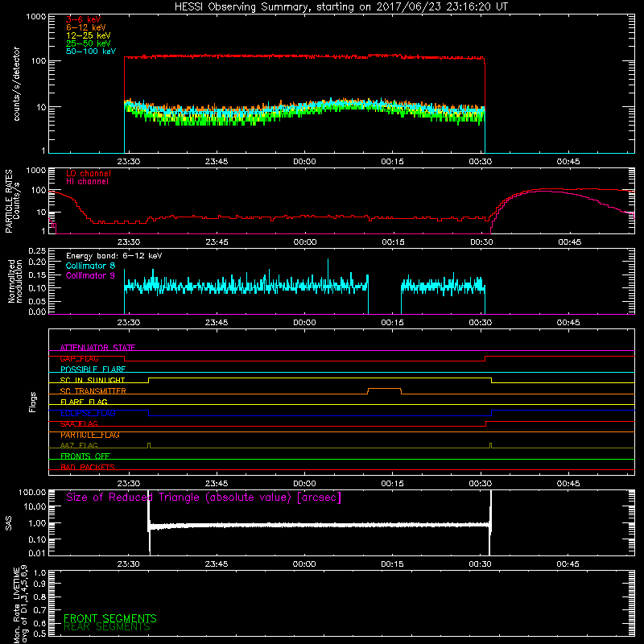Click the POSSIBLE_FLARE flag label
The image size is (644, 644).
93,369
